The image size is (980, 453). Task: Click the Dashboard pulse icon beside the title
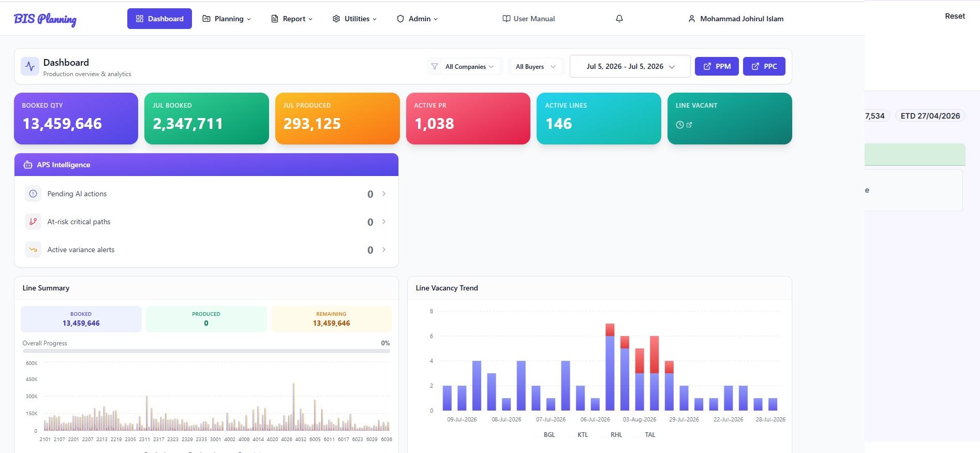(30, 66)
